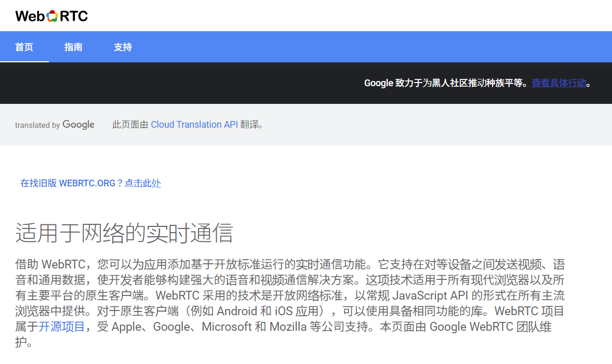Open the 首页 tab
This screenshot has width=612, height=364.
pos(24,47)
